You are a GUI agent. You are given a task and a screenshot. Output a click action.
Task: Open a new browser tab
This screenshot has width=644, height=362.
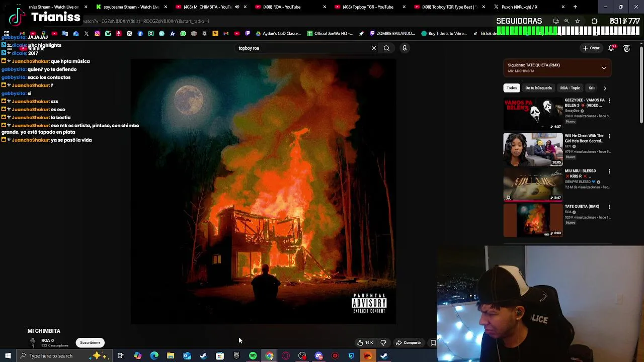click(575, 7)
